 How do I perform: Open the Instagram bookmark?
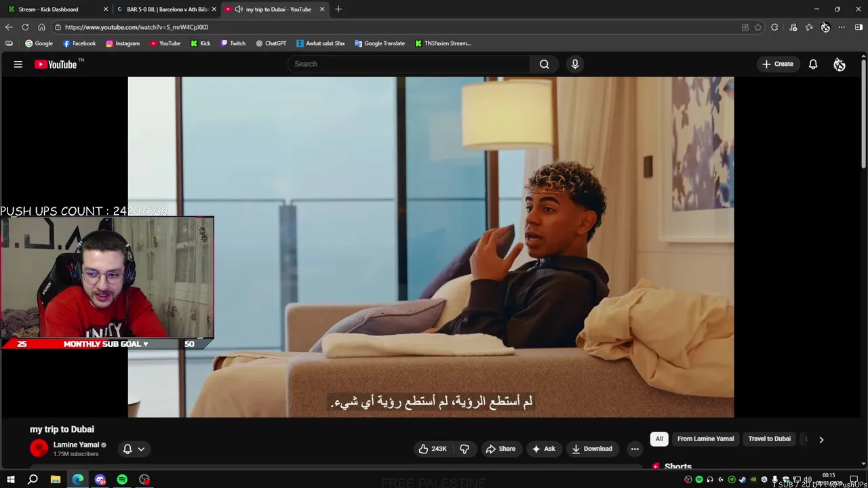(x=123, y=43)
